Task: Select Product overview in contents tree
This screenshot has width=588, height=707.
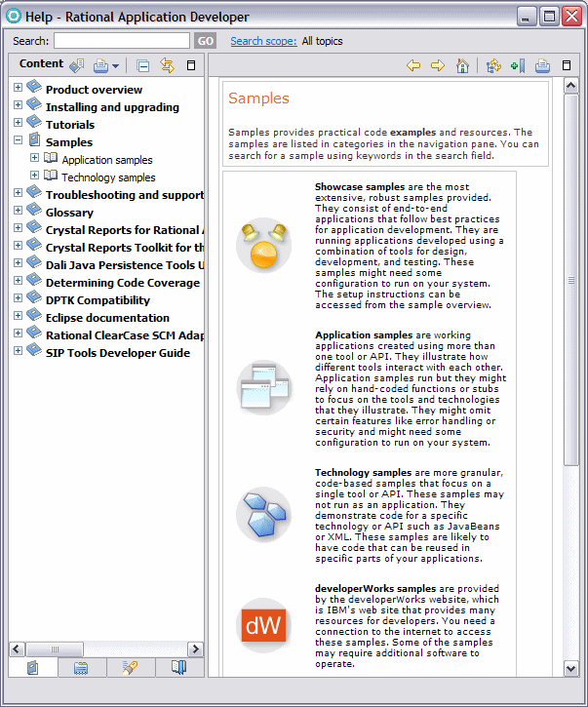Action: [x=94, y=90]
